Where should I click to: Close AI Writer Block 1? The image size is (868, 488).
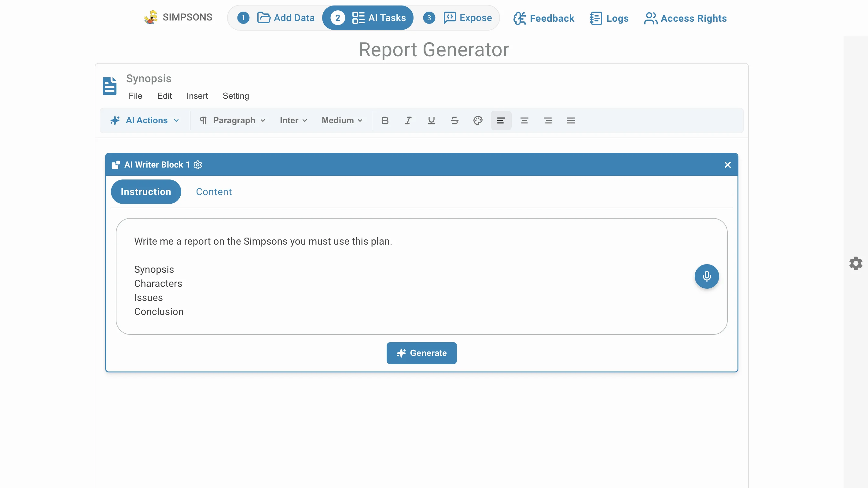tap(727, 165)
